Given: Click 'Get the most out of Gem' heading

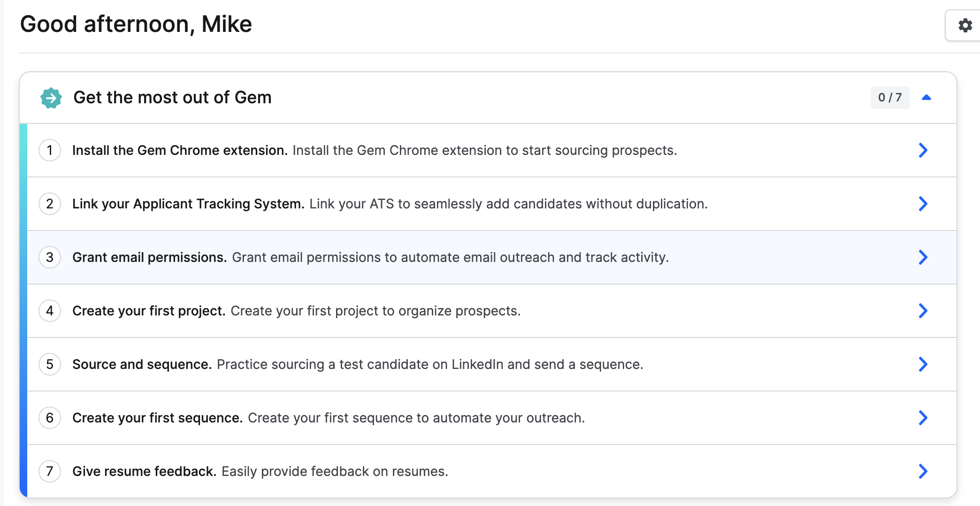Looking at the screenshot, I should [x=172, y=98].
